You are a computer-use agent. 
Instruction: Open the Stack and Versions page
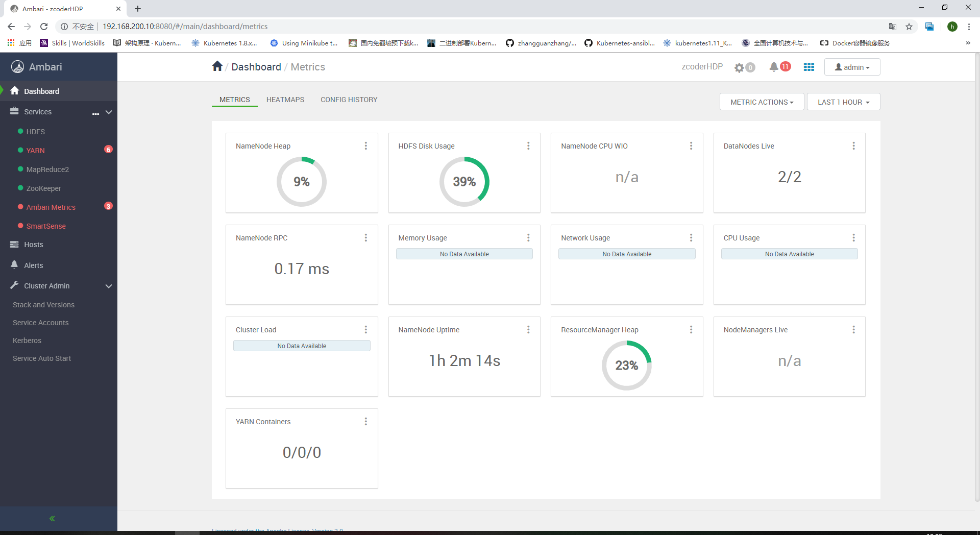click(43, 304)
